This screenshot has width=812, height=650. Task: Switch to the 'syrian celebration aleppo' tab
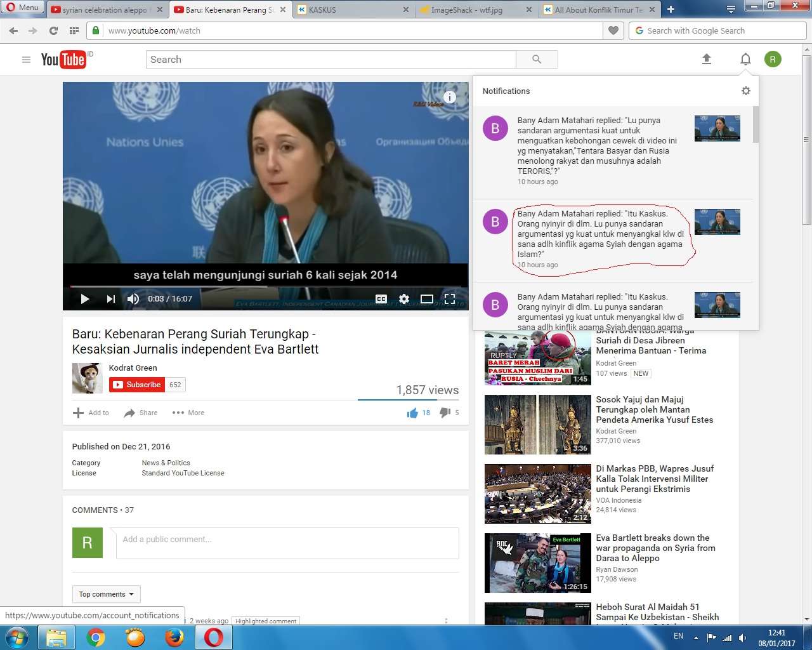107,10
